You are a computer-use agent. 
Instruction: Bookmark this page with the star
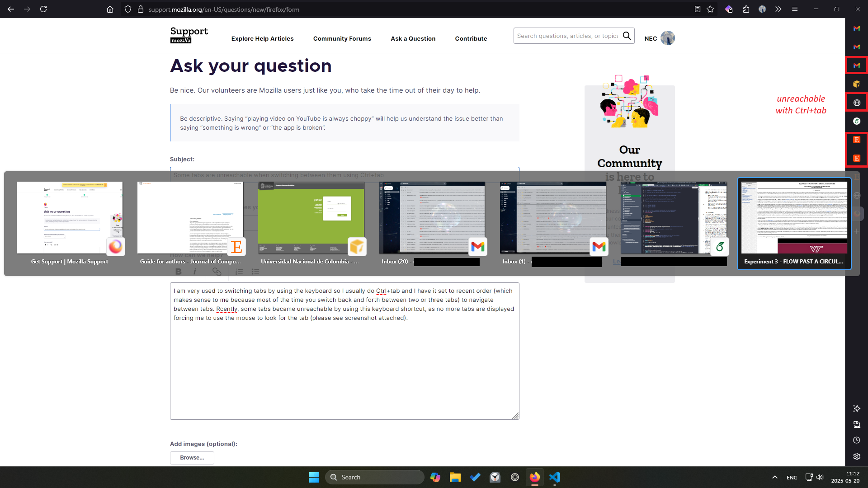point(710,9)
